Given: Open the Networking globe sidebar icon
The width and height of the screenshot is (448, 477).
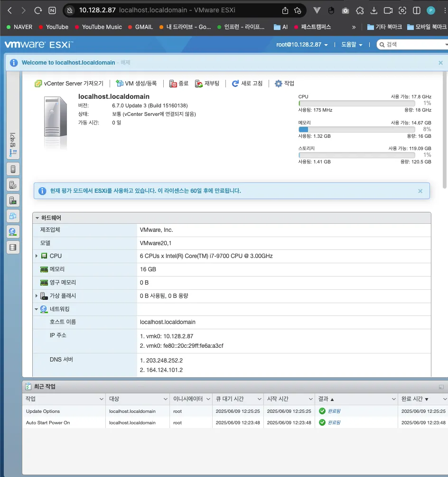Looking at the screenshot, I should click(x=13, y=232).
